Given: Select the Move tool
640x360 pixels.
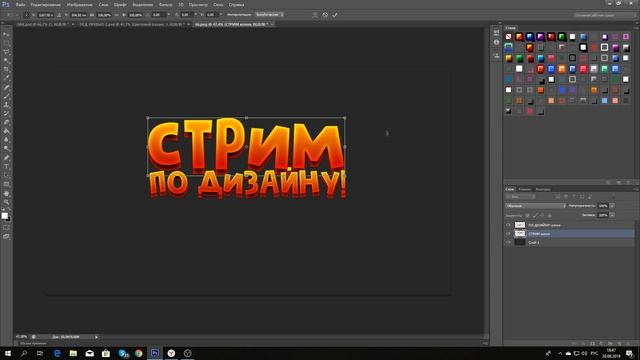Looking at the screenshot, I should 6,34.
